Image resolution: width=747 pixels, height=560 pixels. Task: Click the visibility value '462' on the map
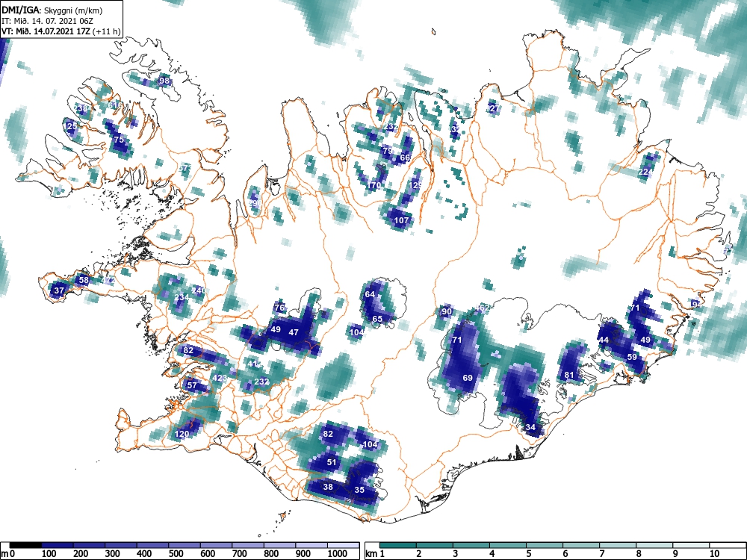point(482,308)
